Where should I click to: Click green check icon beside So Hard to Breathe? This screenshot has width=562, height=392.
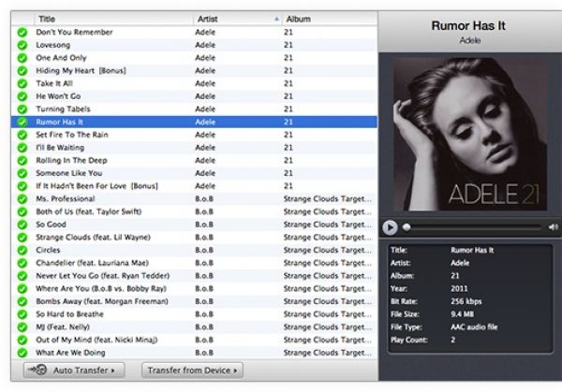[x=22, y=314]
